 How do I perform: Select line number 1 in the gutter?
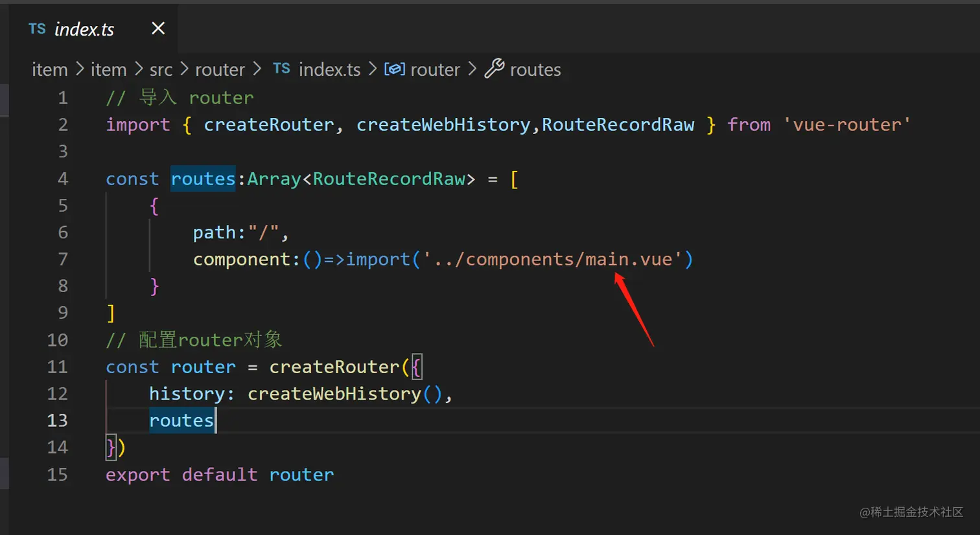(x=63, y=98)
